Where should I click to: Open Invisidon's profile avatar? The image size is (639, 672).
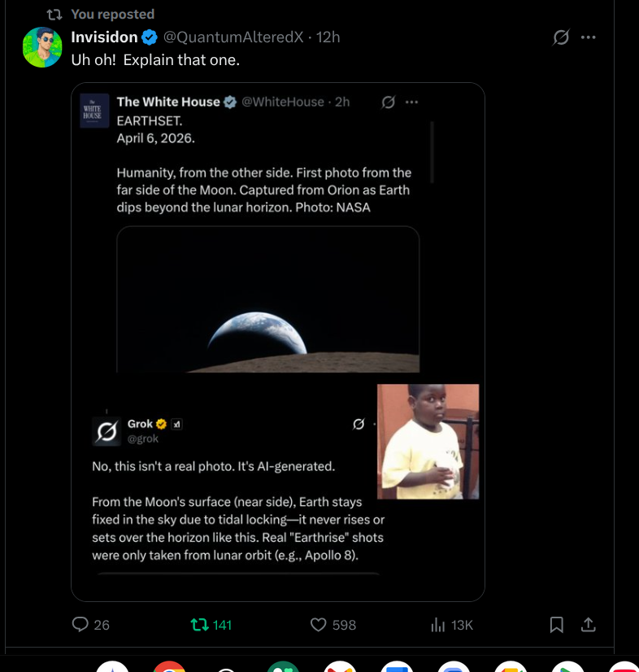(x=41, y=47)
